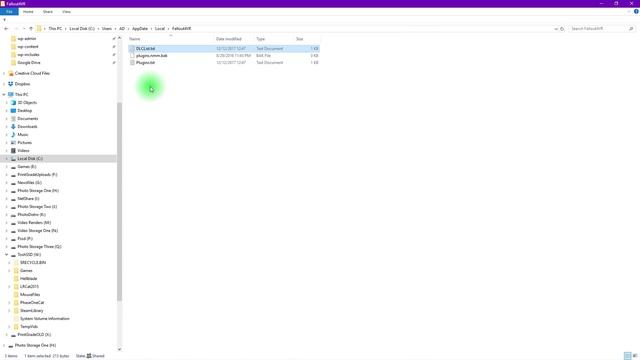Select Photo Storage Two drive

point(37,207)
